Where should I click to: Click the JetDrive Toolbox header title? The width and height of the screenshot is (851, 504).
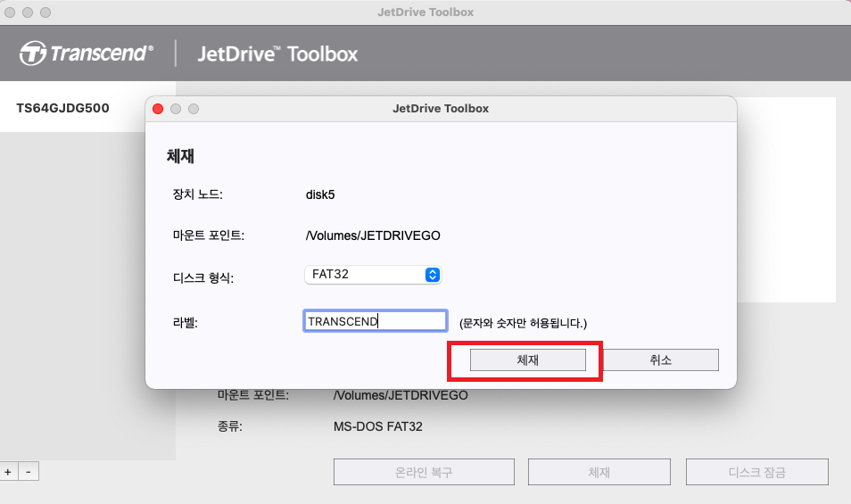pyautogui.click(x=277, y=54)
